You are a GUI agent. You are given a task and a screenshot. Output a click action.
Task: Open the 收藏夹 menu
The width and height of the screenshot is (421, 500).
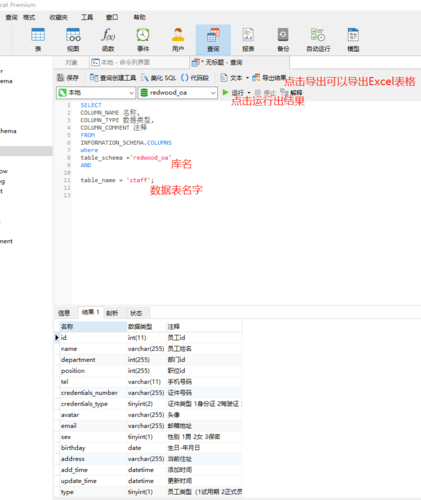(59, 17)
